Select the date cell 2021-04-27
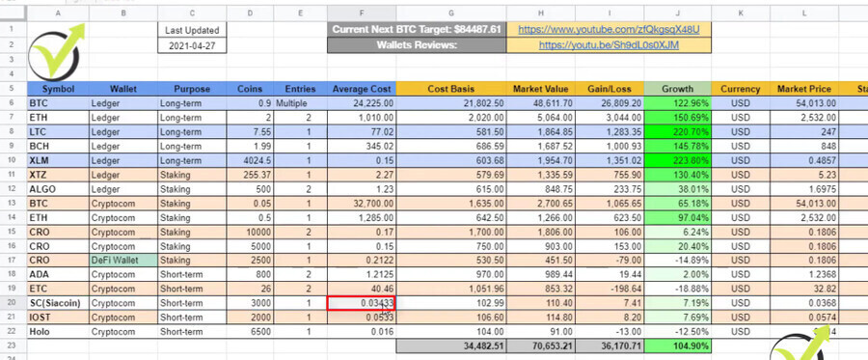This screenshot has width=868, height=360. tap(192, 45)
